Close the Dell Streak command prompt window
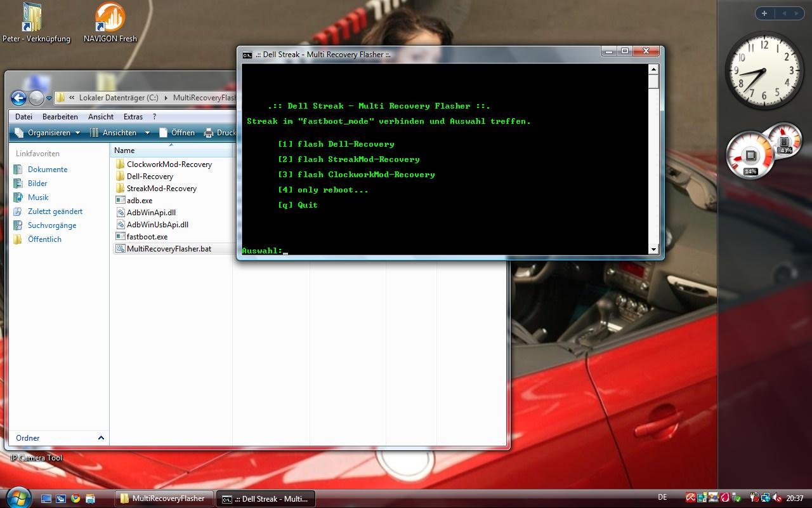Image resolution: width=812 pixels, height=508 pixels. pyautogui.click(x=646, y=51)
